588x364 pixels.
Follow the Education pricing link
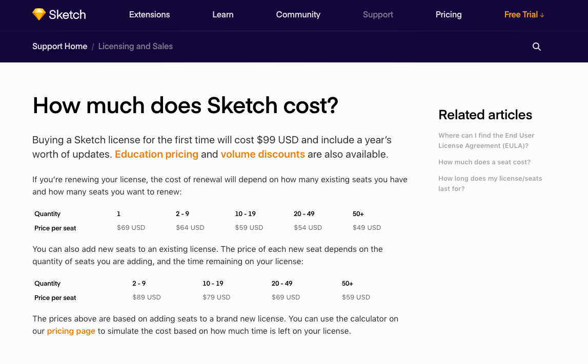point(156,154)
